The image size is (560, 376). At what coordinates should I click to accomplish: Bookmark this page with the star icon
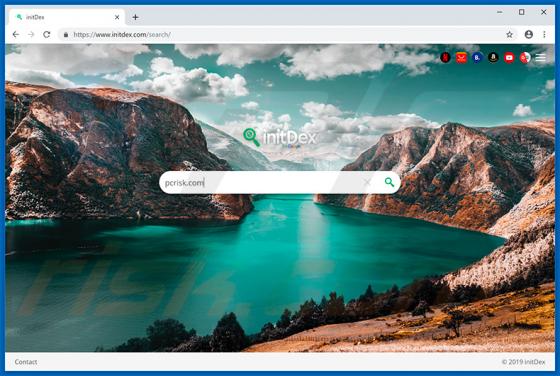(x=509, y=35)
